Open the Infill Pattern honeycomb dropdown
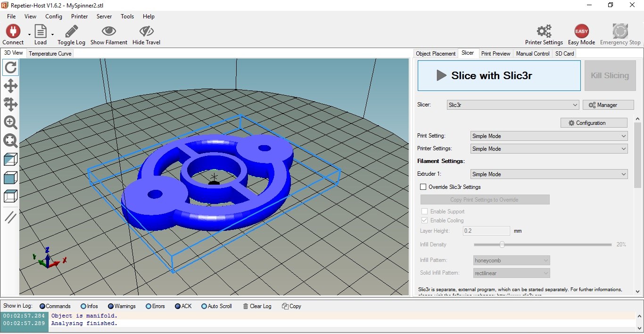Image resolution: width=644 pixels, height=334 pixels. click(x=512, y=261)
